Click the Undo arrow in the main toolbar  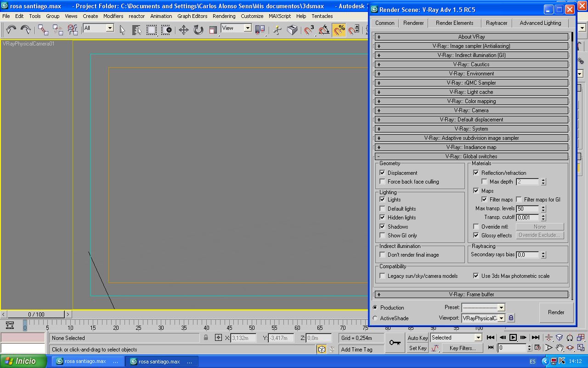click(11, 30)
